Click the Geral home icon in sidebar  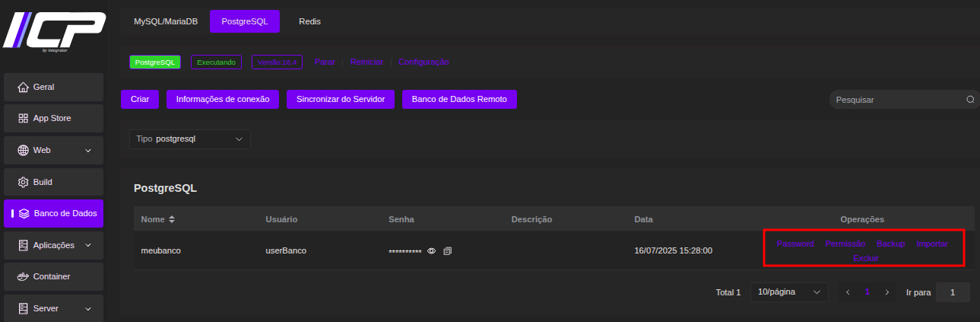(x=23, y=87)
